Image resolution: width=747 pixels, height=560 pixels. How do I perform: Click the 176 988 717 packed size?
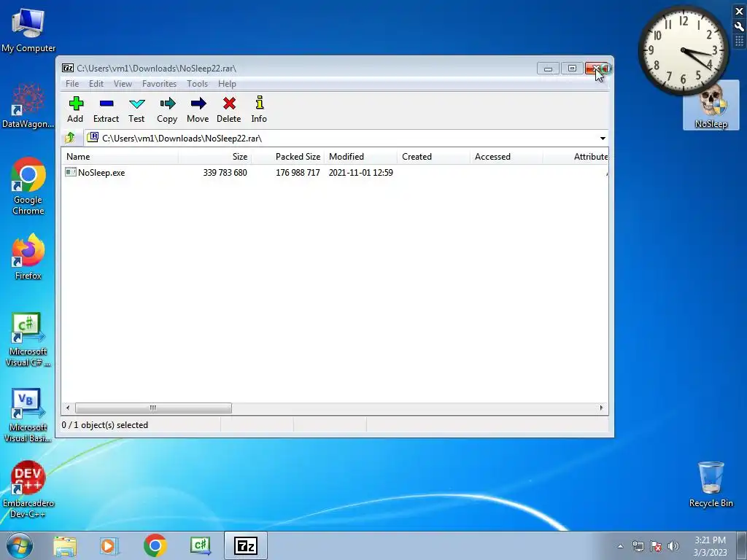(x=298, y=172)
